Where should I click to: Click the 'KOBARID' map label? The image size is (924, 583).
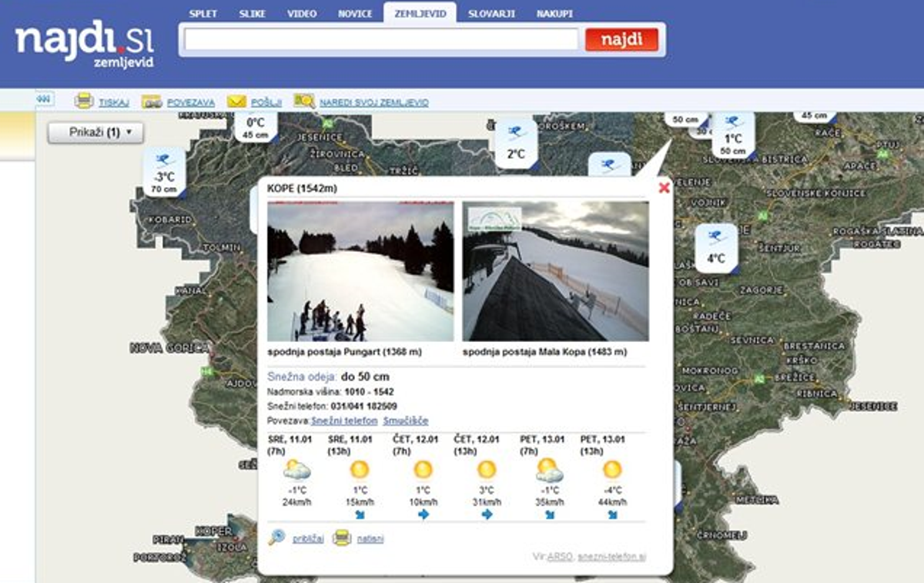169,219
